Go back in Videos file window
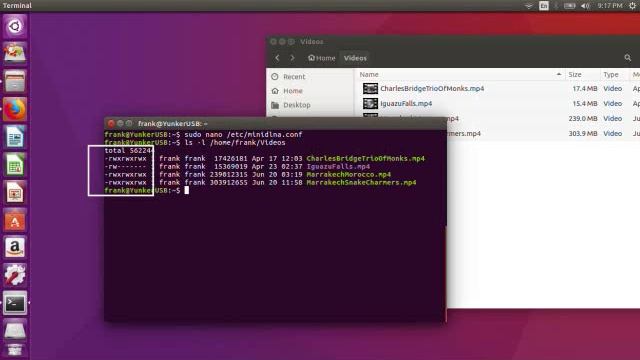640x360 pixels. tap(278, 58)
